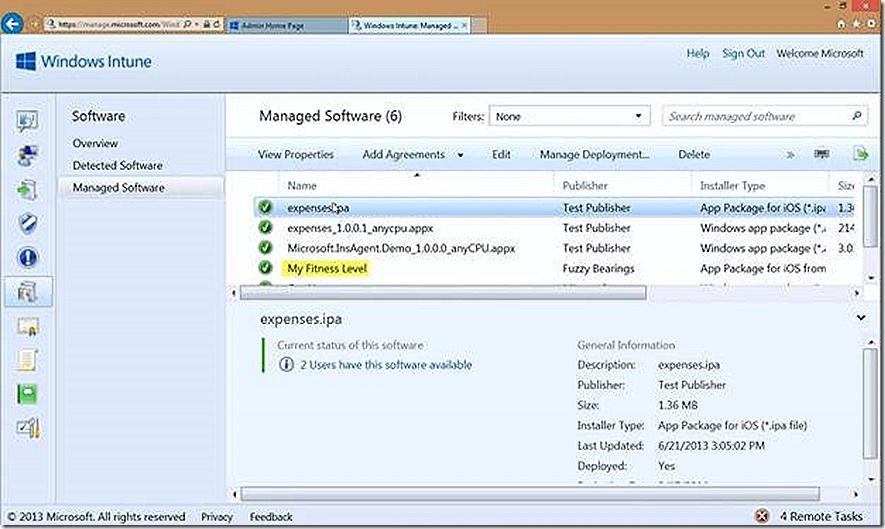885x529 pixels.
Task: Click the browser forward arrow button
Action: tap(33, 24)
